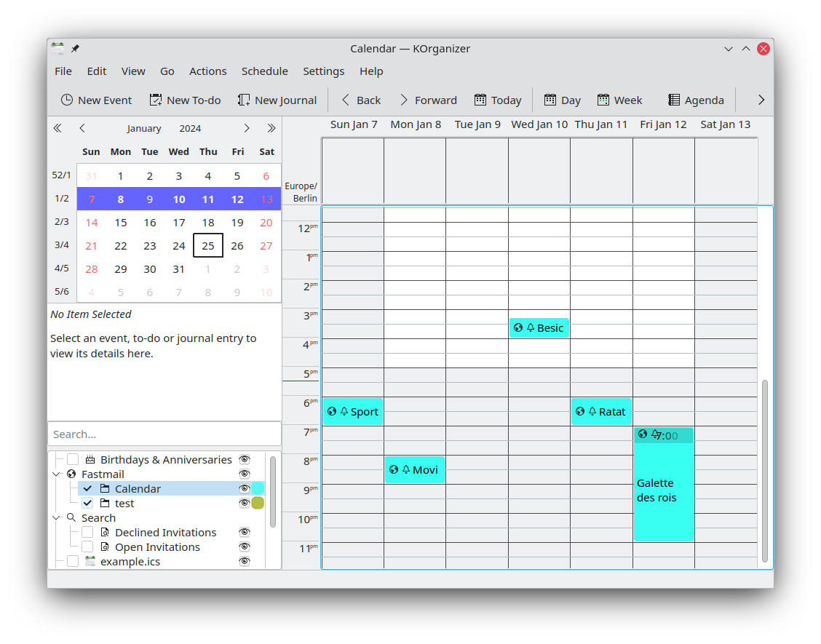Collapse the Fastmail calendar group

[x=56, y=474]
